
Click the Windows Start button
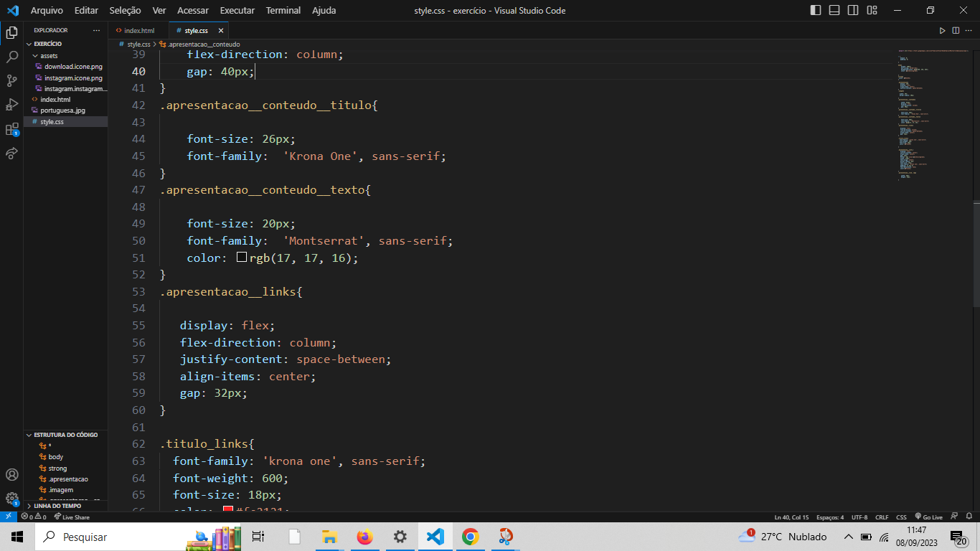tap(17, 537)
